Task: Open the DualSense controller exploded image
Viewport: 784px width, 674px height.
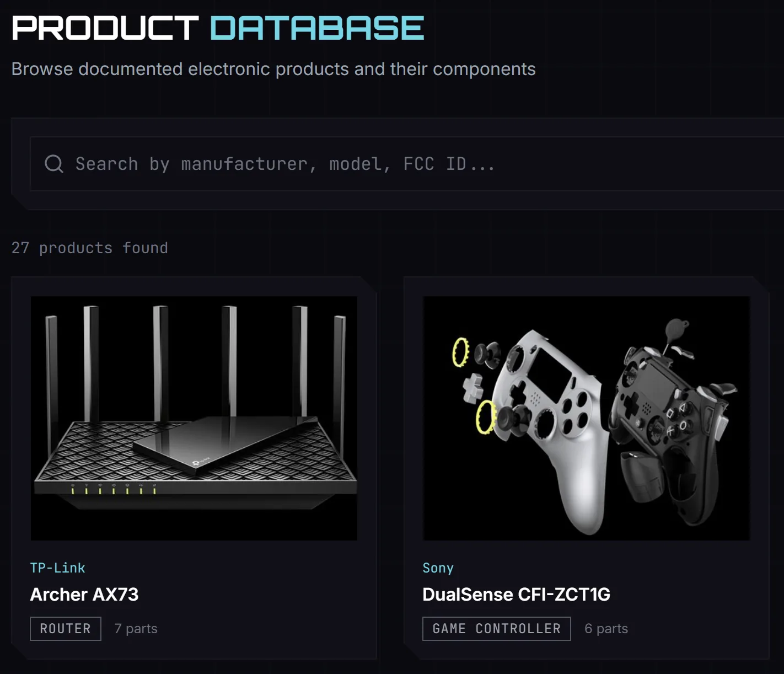Action: pos(586,418)
